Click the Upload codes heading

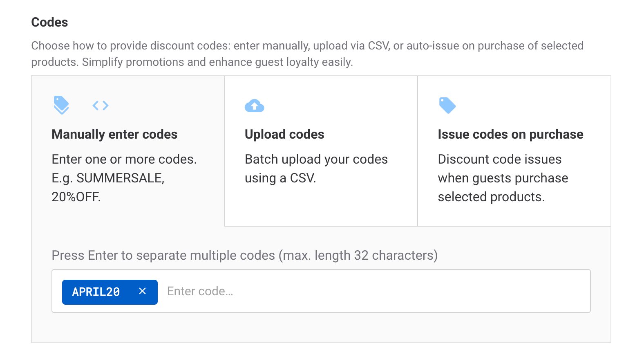click(284, 134)
